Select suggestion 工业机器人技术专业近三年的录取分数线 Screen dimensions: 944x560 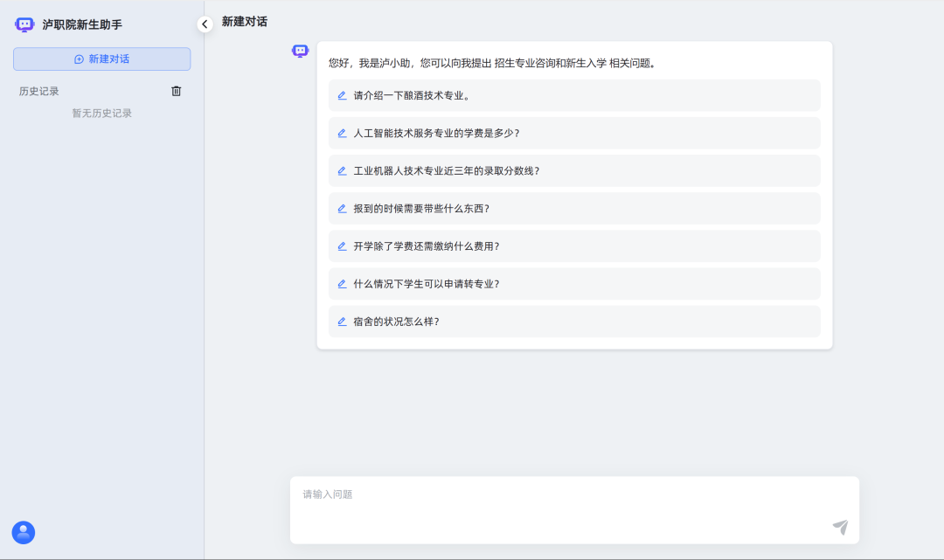click(x=446, y=170)
